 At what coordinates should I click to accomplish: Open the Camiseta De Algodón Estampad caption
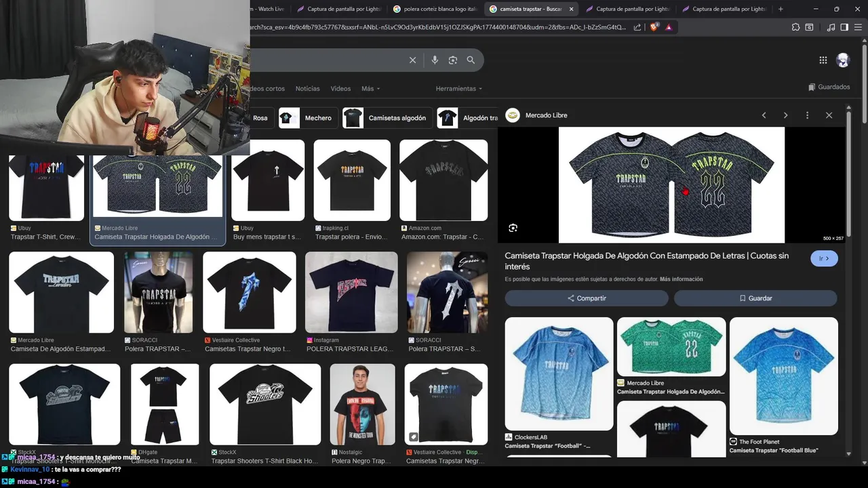[60, 349]
